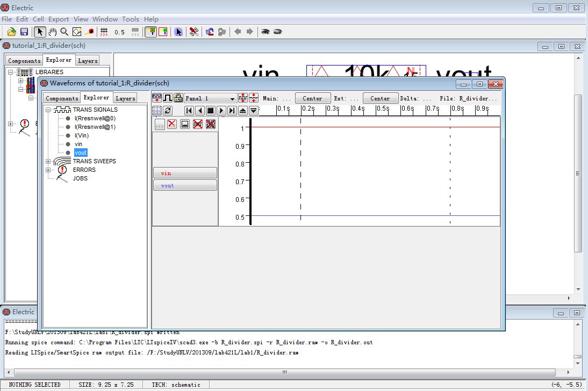Screen dimensions: 588x391
Task: Click the Save library disk icon
Action: click(x=24, y=32)
